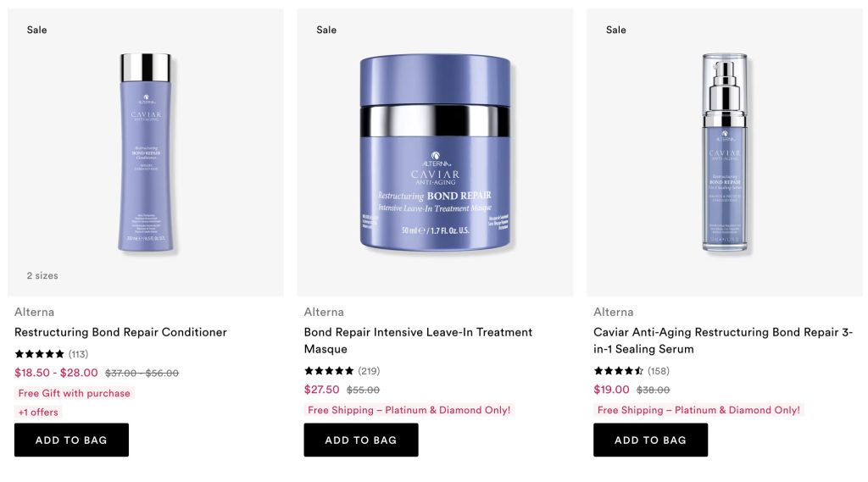This screenshot has height=482, width=868.
Task: Add Leave-In Treatment Masque to bag
Action: click(361, 440)
